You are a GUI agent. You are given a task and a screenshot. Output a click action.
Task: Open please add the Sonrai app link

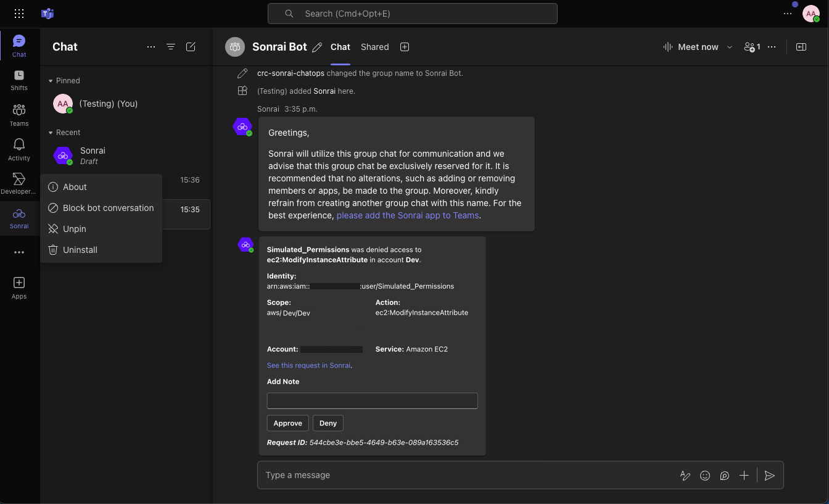[x=408, y=215]
